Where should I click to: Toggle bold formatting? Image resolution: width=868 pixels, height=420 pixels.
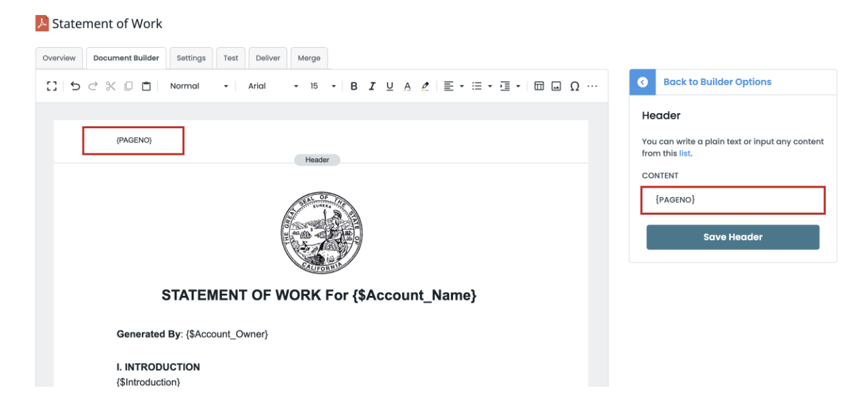tap(353, 86)
